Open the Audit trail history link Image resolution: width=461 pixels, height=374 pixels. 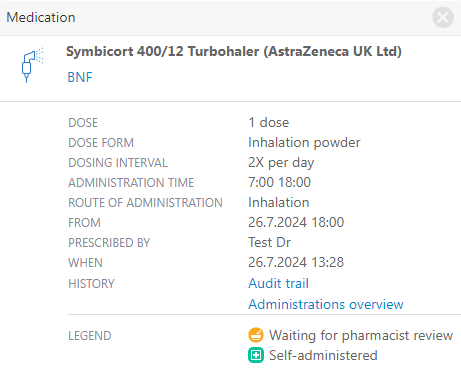(x=278, y=283)
